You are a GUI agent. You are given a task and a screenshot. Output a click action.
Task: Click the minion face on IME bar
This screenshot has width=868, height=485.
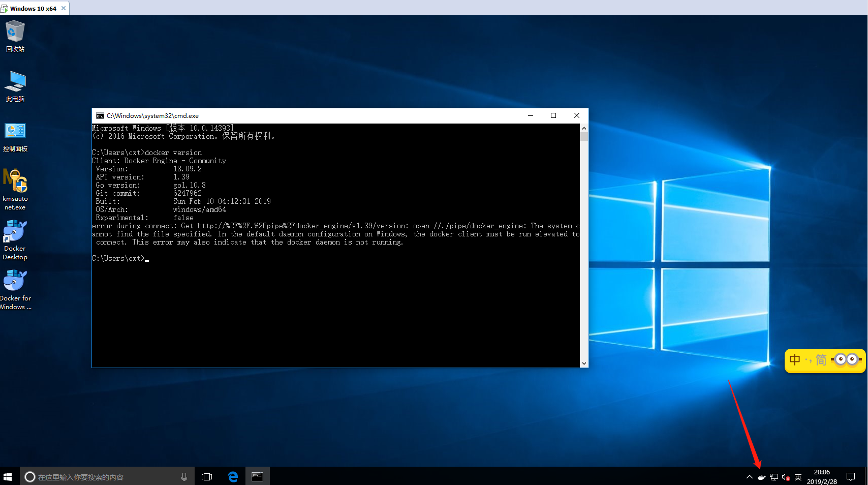click(x=846, y=359)
